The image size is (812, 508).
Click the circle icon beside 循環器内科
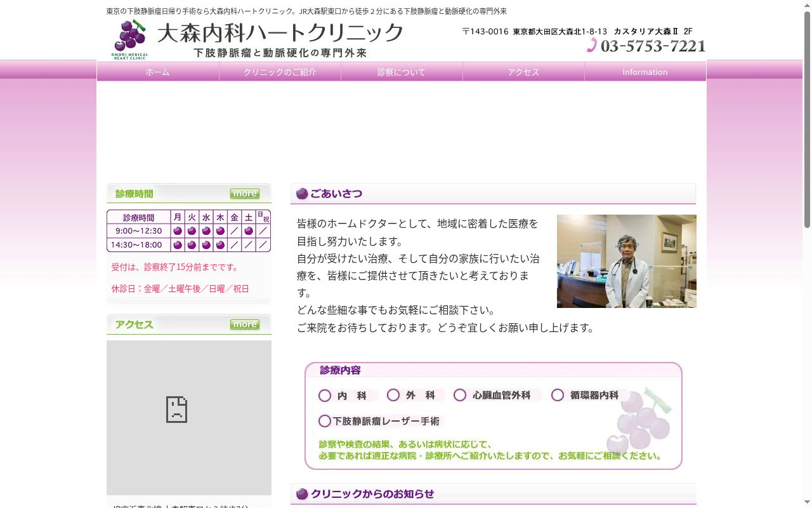(x=558, y=395)
